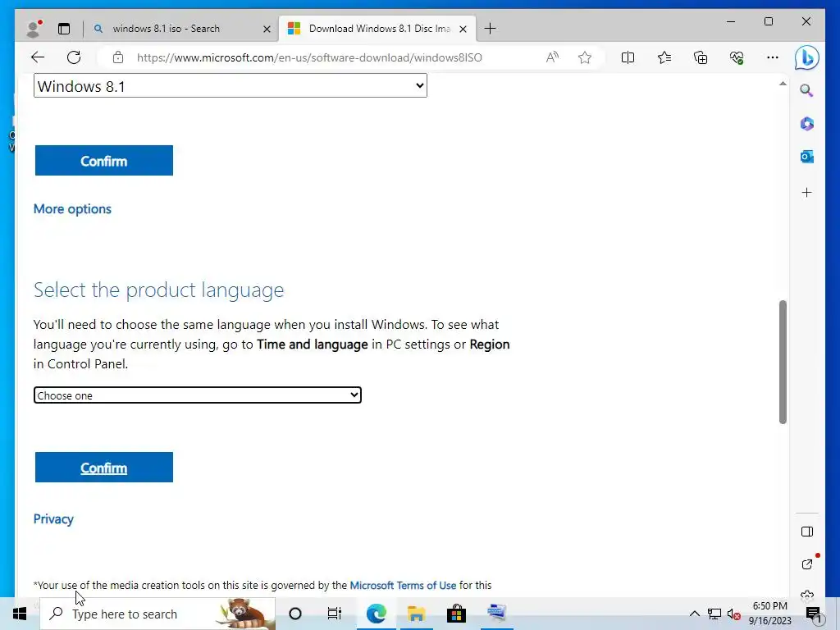Viewport: 840px width, 630px height.
Task: Open Microsoft 365 sidebar icon
Action: (x=807, y=124)
